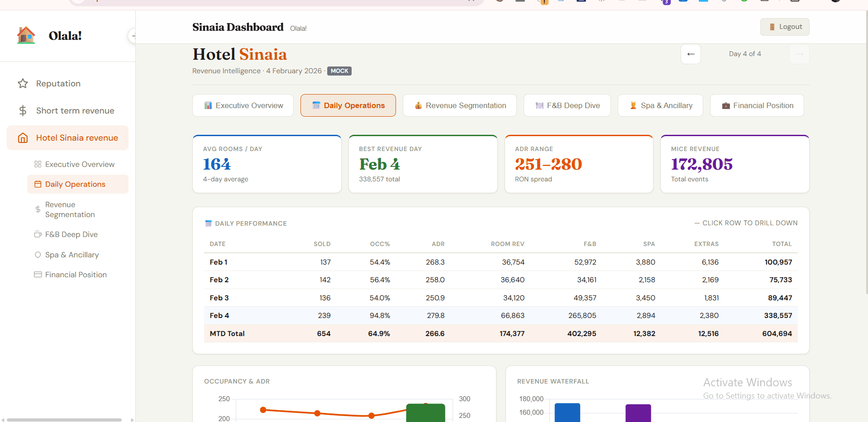Open the Executive Overview tab
The width and height of the screenshot is (868, 422).
[x=243, y=105]
